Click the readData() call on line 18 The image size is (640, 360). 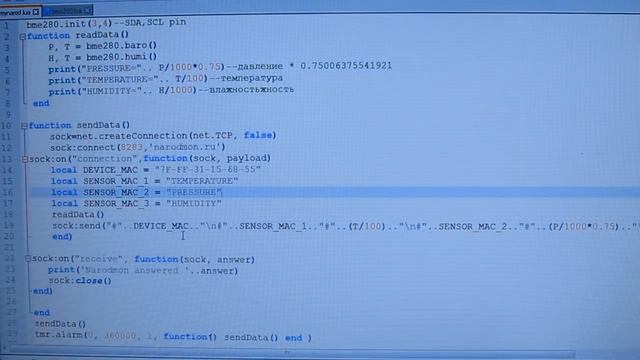tap(78, 214)
